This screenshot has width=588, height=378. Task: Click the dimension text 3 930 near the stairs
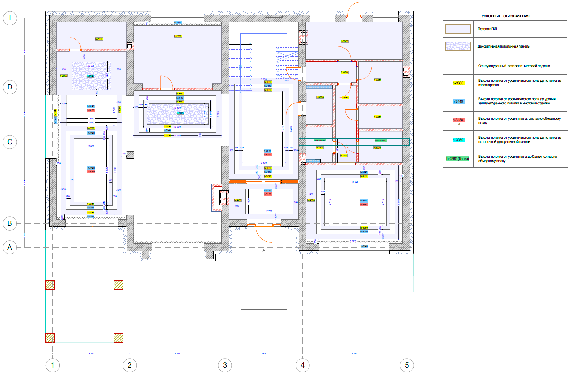tap(264, 79)
